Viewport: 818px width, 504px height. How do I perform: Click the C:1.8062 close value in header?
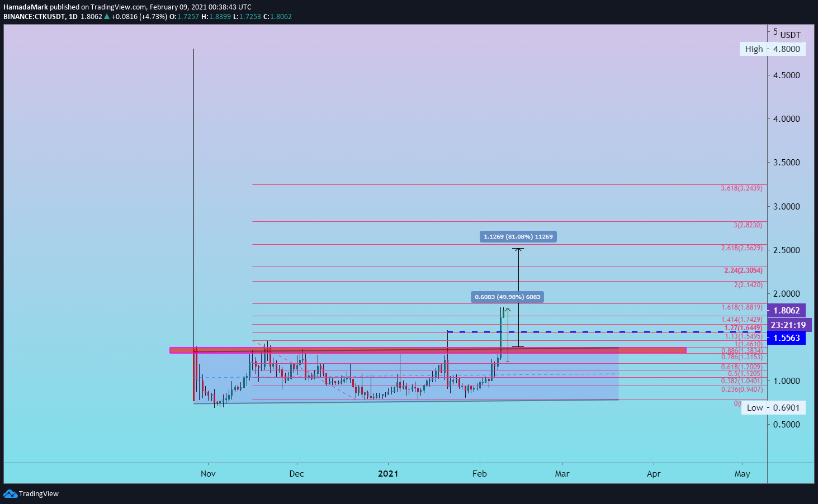(278, 17)
